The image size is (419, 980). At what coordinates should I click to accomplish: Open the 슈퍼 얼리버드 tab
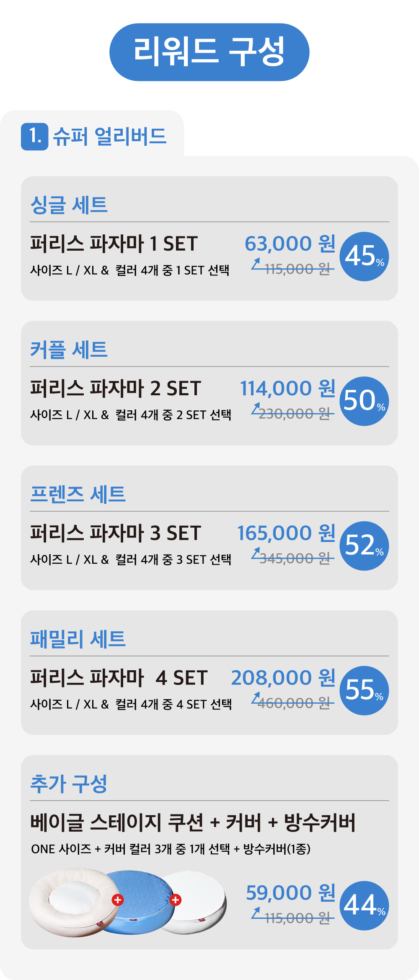coord(110,137)
